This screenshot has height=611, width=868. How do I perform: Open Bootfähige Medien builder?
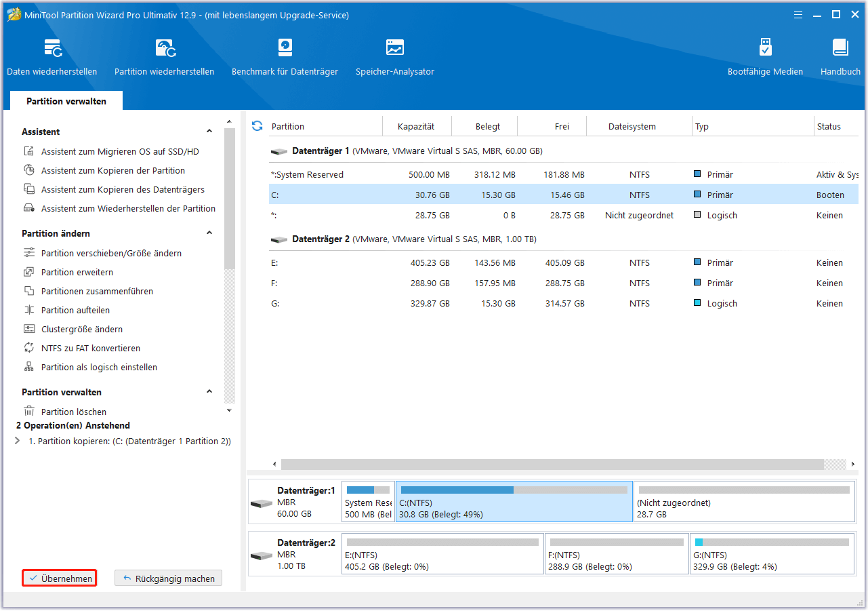(765, 57)
